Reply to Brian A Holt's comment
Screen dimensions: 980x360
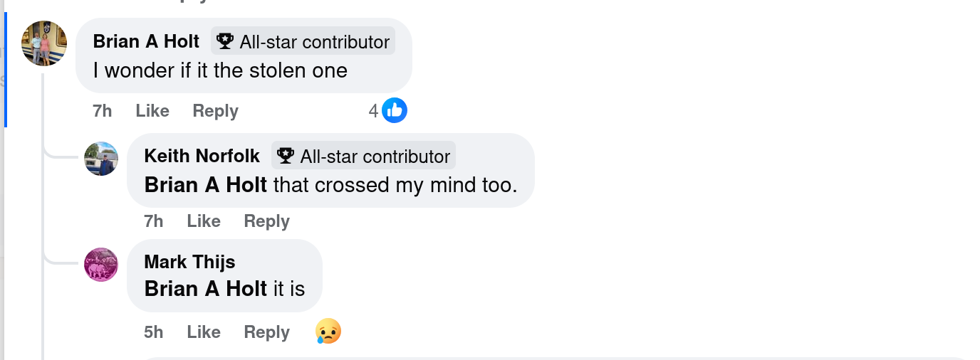215,111
